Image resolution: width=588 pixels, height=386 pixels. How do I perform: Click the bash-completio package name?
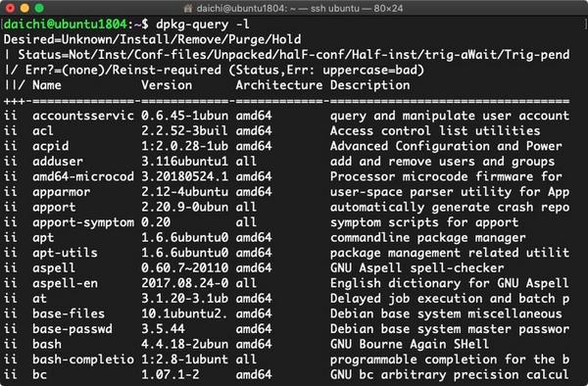pyautogui.click(x=83, y=360)
